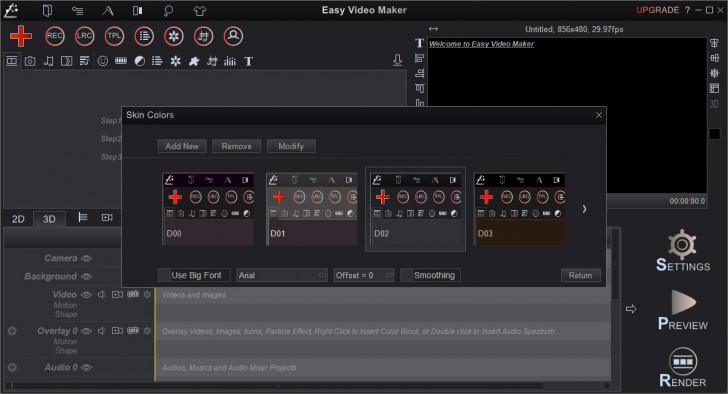The image size is (728, 394).
Task: Click the black color swatch right of preview
Action: [715, 134]
